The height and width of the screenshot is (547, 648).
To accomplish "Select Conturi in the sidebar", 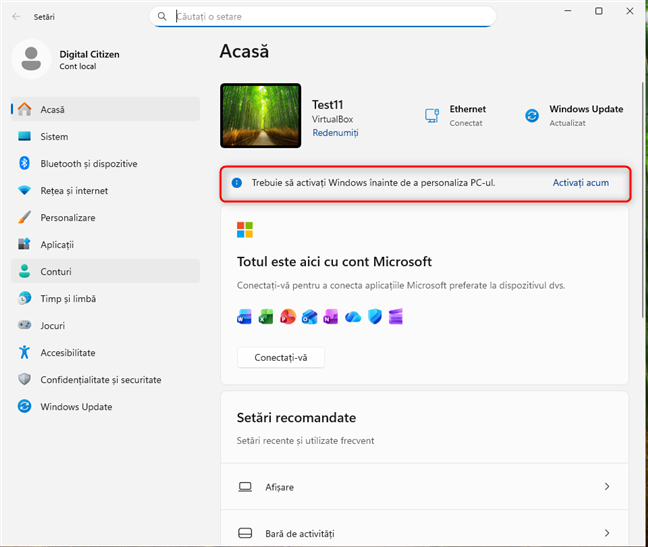I will 105,271.
